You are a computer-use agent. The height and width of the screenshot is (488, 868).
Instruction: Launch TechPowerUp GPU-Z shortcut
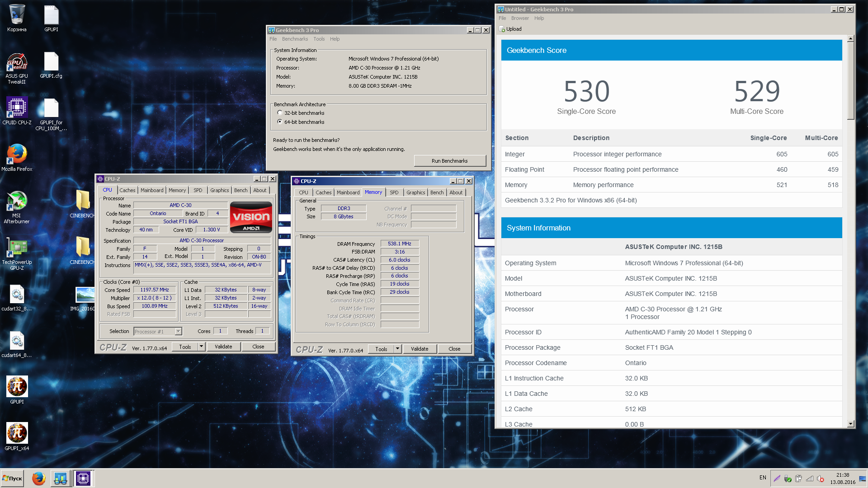(17, 254)
